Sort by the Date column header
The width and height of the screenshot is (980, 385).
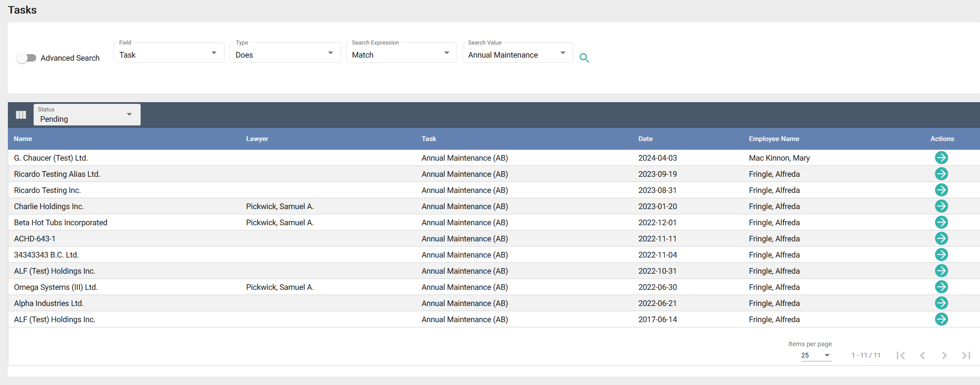[x=645, y=139]
